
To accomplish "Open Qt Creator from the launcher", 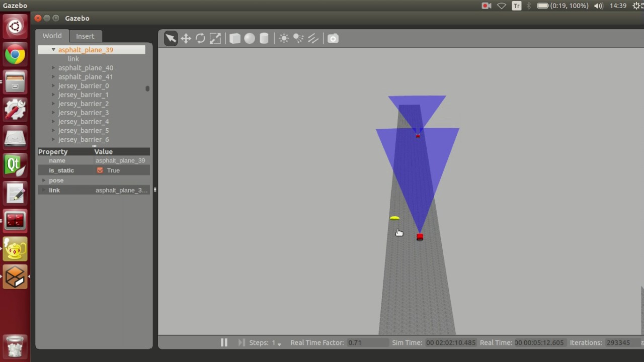I will 15,165.
